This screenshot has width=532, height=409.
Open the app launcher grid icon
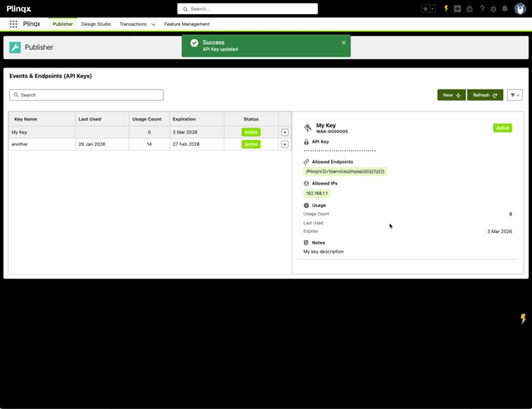coord(13,24)
